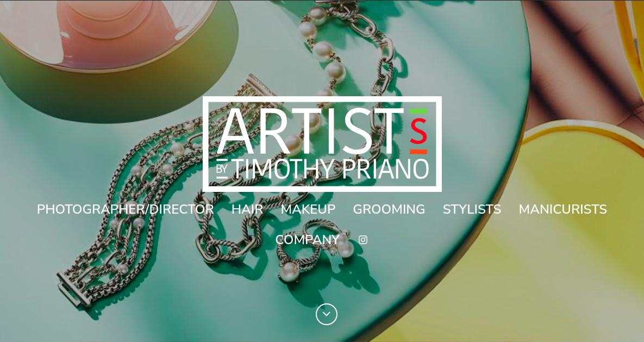
Task: Click the orange bar beneath the S
Action: pyautogui.click(x=418, y=152)
